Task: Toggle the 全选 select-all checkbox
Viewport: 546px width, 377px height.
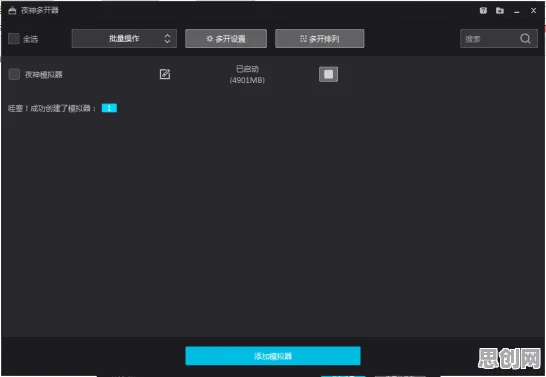Action: coord(14,39)
